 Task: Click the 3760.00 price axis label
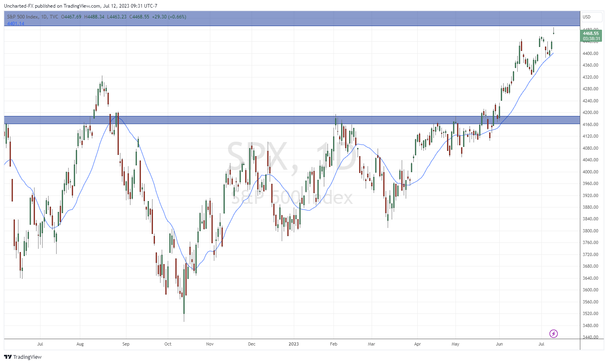(x=590, y=242)
